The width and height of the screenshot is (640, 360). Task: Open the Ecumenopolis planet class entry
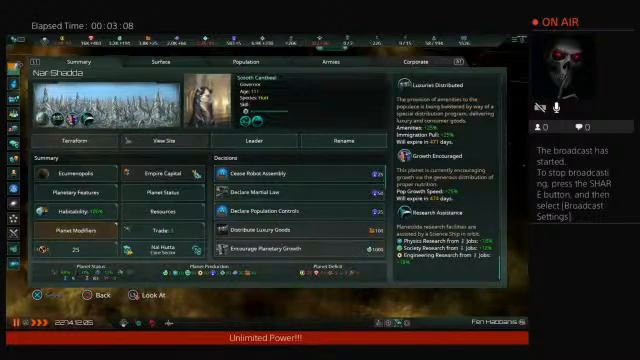(76, 173)
